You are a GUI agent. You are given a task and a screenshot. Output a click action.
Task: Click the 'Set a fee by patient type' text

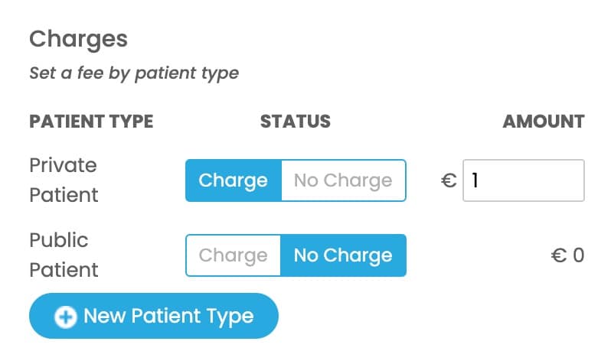[134, 74]
